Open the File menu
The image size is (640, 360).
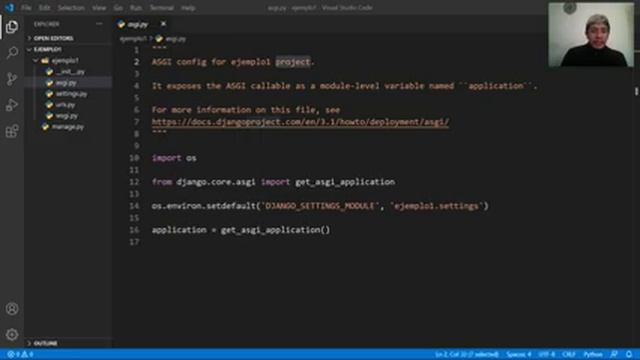point(26,8)
